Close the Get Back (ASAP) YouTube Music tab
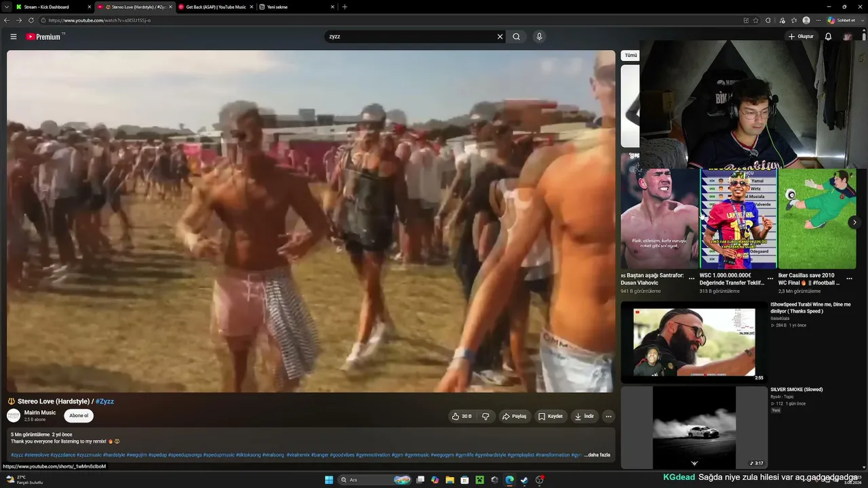The image size is (868, 488). (252, 7)
